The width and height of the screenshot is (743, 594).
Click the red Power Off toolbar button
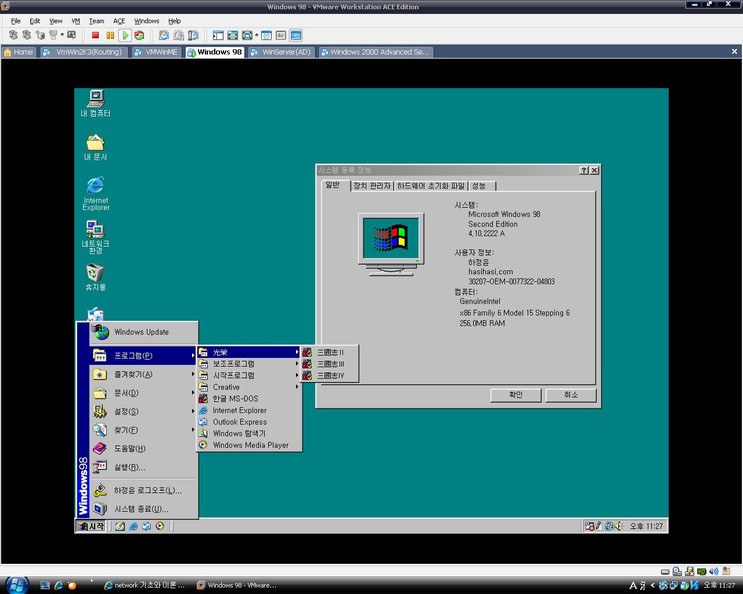[95, 35]
